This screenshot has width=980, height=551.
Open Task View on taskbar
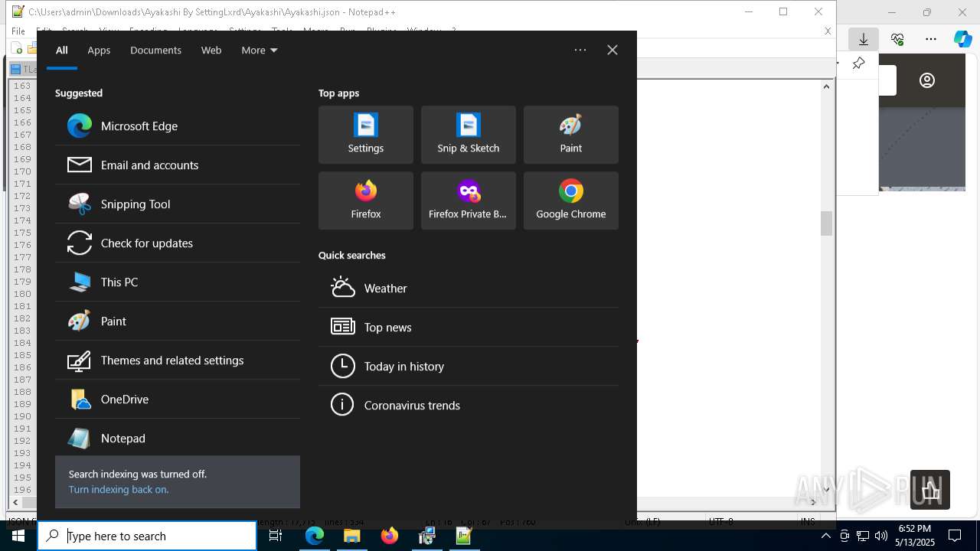[276, 536]
